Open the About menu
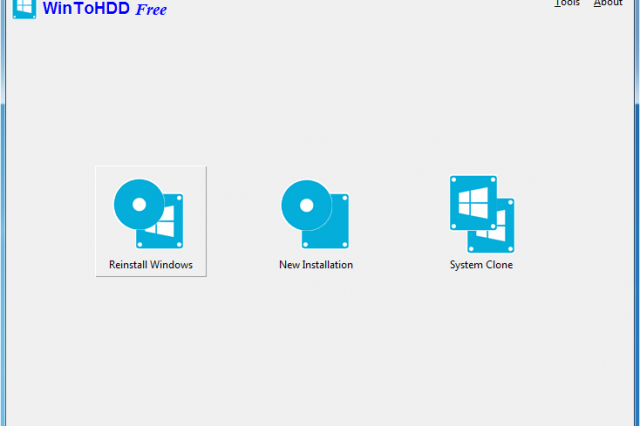 point(608,4)
